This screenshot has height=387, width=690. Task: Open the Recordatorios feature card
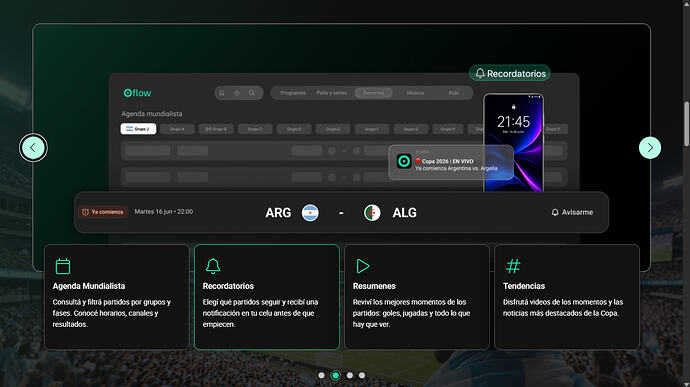click(x=267, y=297)
